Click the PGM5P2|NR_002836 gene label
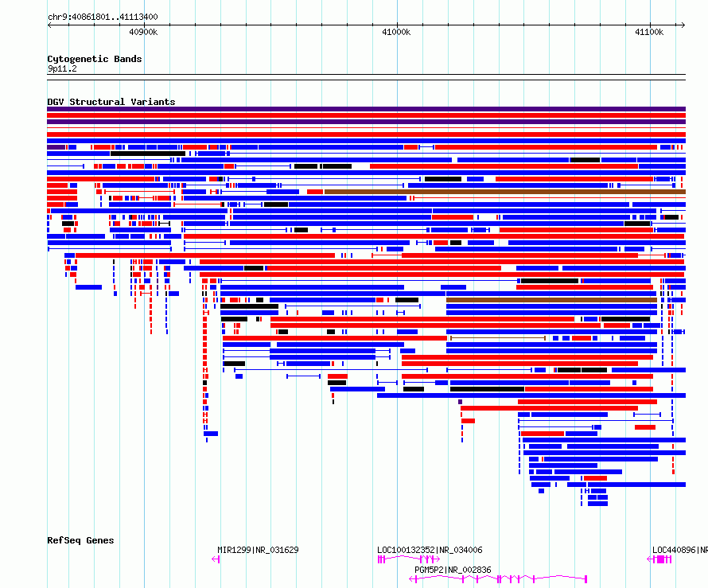Screen dimensions: 708x588 [x=453, y=570]
